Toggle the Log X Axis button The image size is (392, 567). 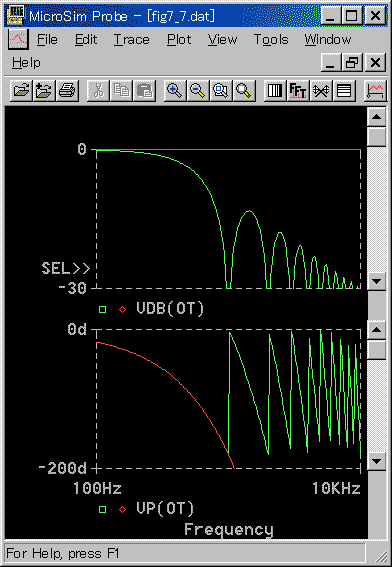275,90
